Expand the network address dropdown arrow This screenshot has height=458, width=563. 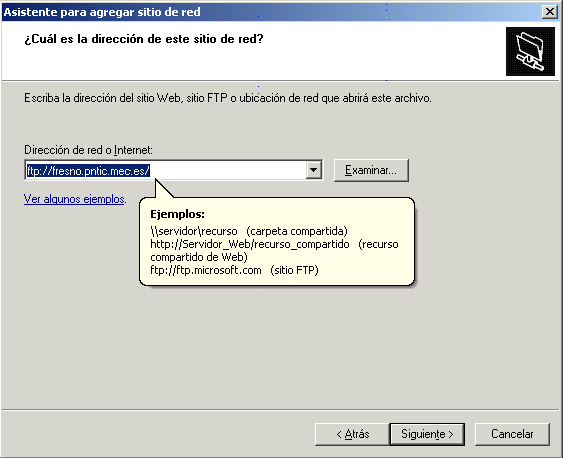(313, 170)
